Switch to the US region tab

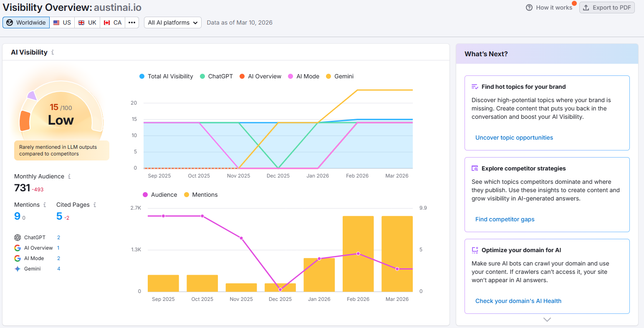62,23
